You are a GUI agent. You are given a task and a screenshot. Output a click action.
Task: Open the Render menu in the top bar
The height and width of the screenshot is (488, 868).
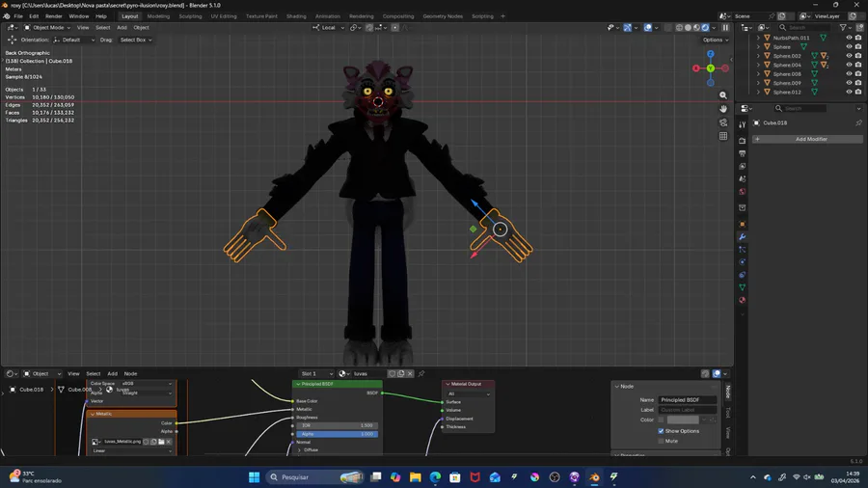(54, 16)
